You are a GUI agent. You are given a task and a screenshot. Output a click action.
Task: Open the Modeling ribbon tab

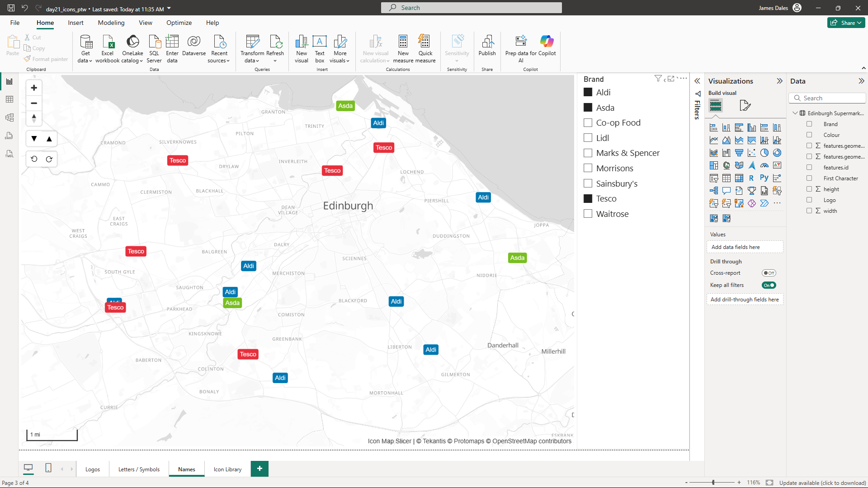[111, 23]
